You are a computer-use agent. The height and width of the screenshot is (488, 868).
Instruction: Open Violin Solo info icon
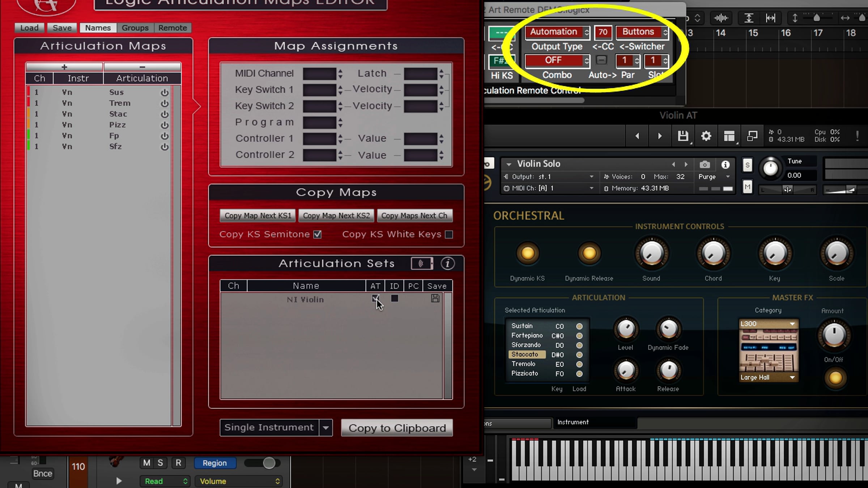click(726, 165)
